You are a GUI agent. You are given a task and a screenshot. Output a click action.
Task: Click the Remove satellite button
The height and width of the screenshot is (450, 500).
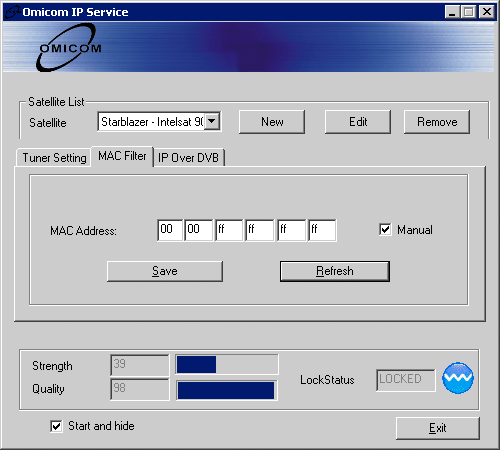[x=437, y=122]
